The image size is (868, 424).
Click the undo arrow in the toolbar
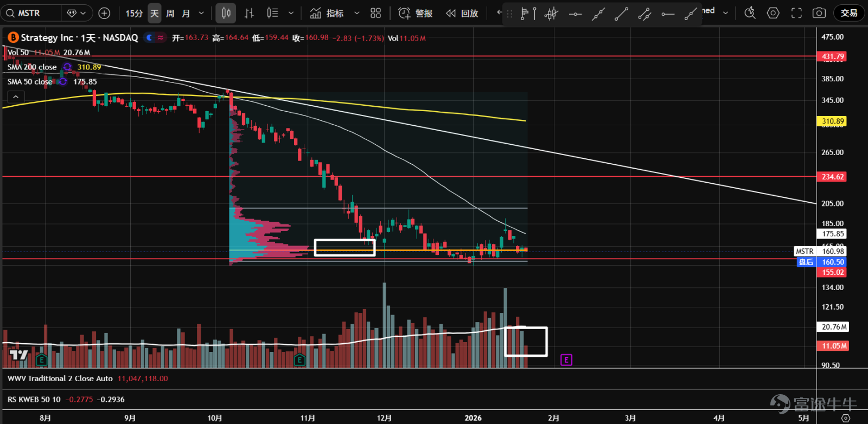click(500, 12)
